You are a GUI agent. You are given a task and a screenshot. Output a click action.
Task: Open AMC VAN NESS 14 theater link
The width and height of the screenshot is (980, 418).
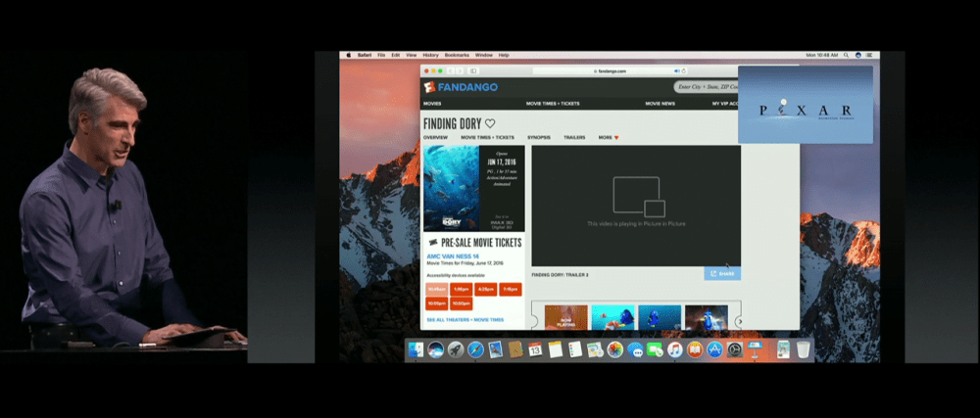pyautogui.click(x=453, y=256)
